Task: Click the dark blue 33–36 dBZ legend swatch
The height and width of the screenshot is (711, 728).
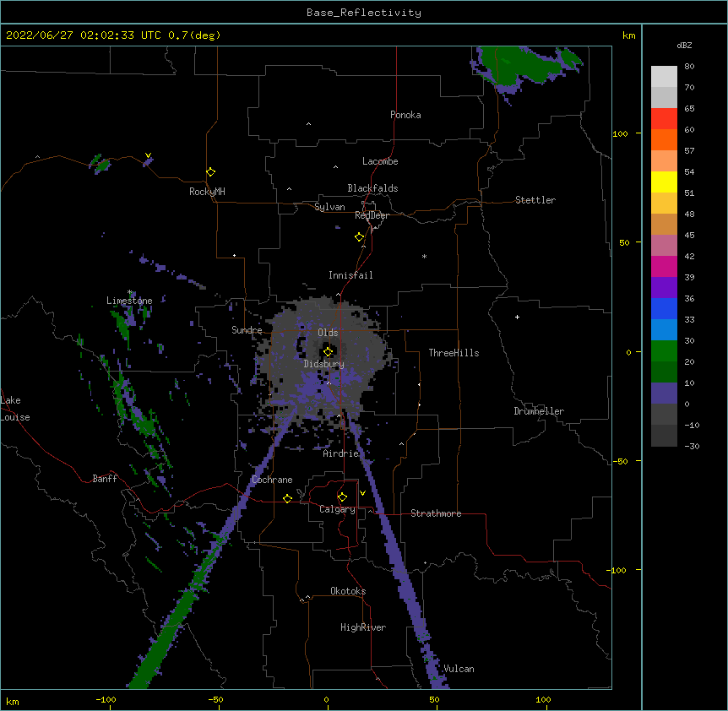Action: (664, 308)
